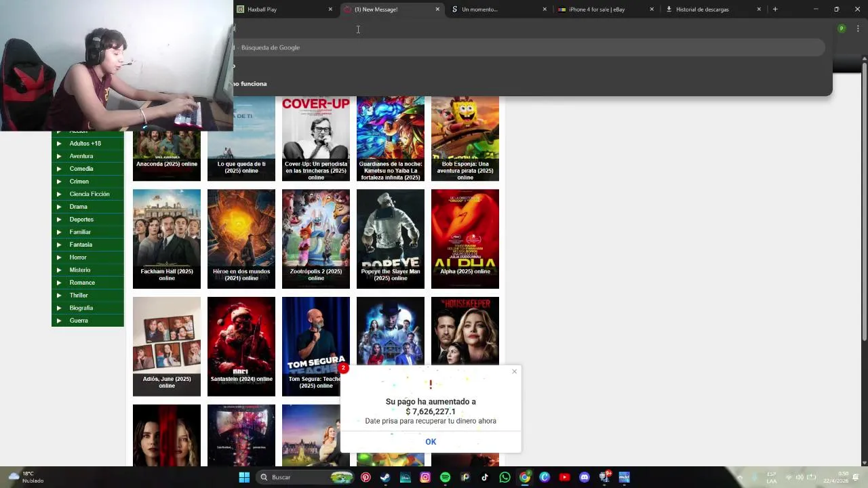Viewport: 868px width, 488px height.
Task: Expand the Adultos +18 category arrow
Action: click(x=59, y=144)
